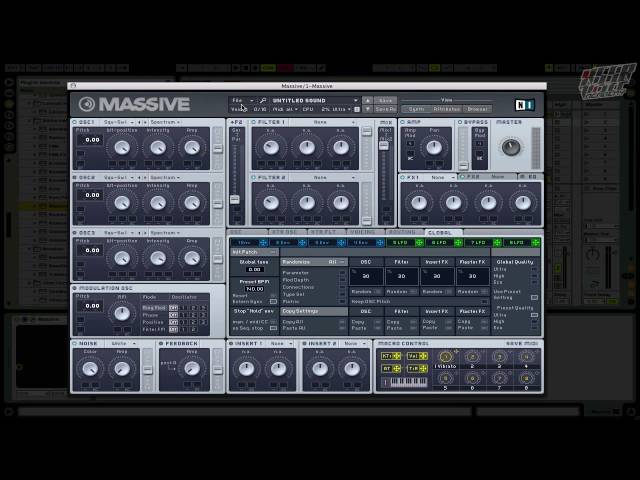This screenshot has height=480, width=640.
Task: Toggle the Insert 1 power button
Action: 231,344
